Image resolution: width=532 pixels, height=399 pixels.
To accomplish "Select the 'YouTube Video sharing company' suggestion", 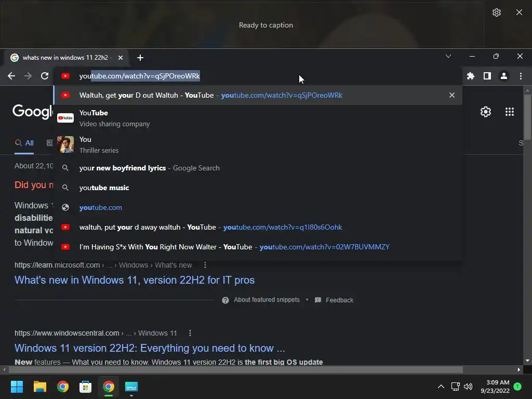I will click(x=258, y=118).
